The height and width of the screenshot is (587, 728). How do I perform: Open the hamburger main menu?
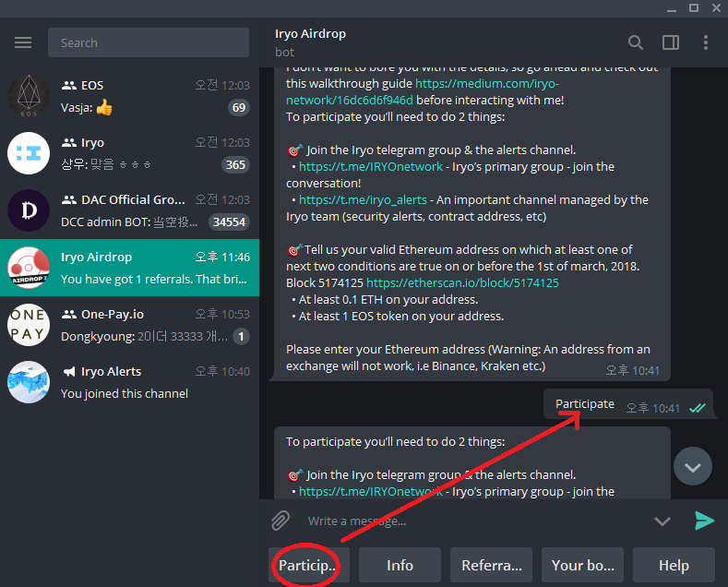point(23,42)
